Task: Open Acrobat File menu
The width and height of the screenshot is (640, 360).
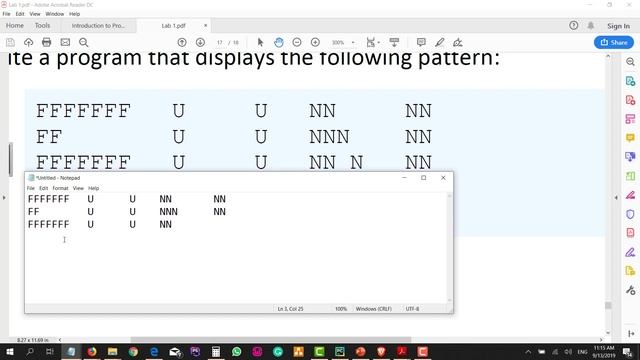Action: click(x=7, y=14)
